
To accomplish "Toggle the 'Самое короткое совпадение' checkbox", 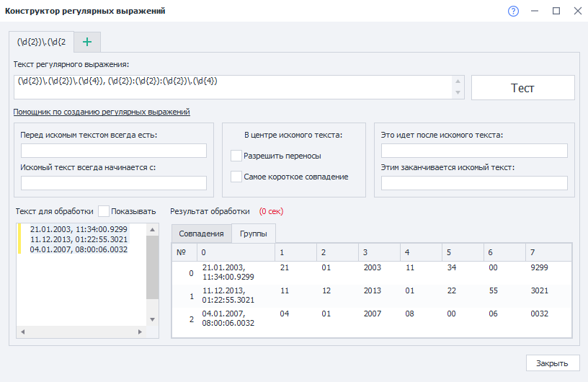I will point(236,177).
